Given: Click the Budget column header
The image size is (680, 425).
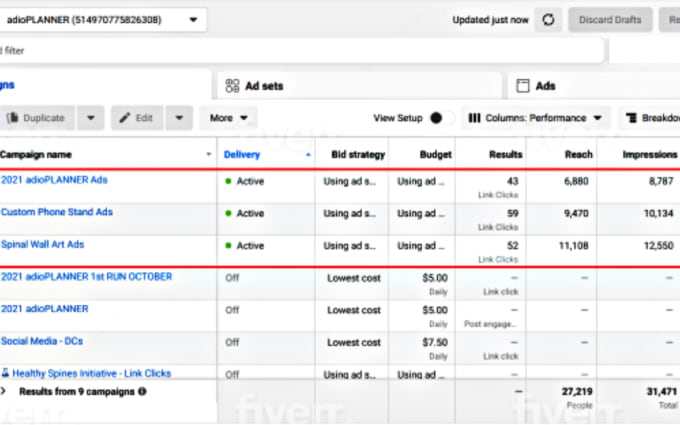Looking at the screenshot, I should (435, 155).
